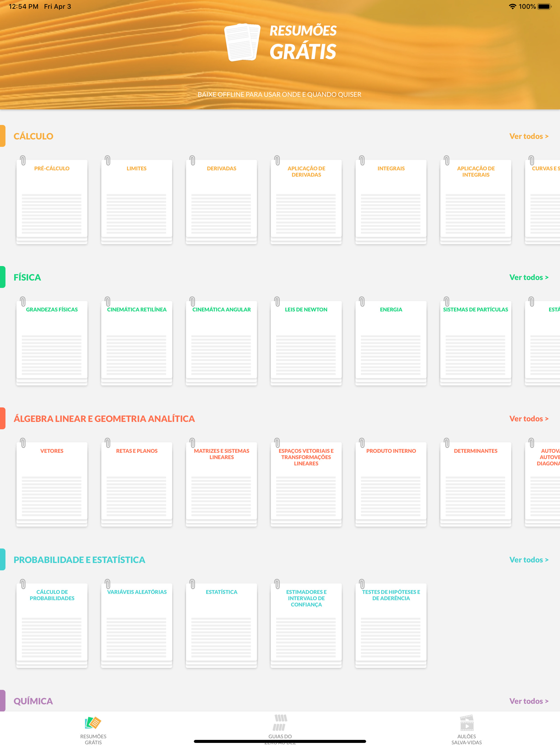Image resolution: width=560 pixels, height=747 pixels.
Task: Open Retas e Planos summary card
Action: pos(136,483)
